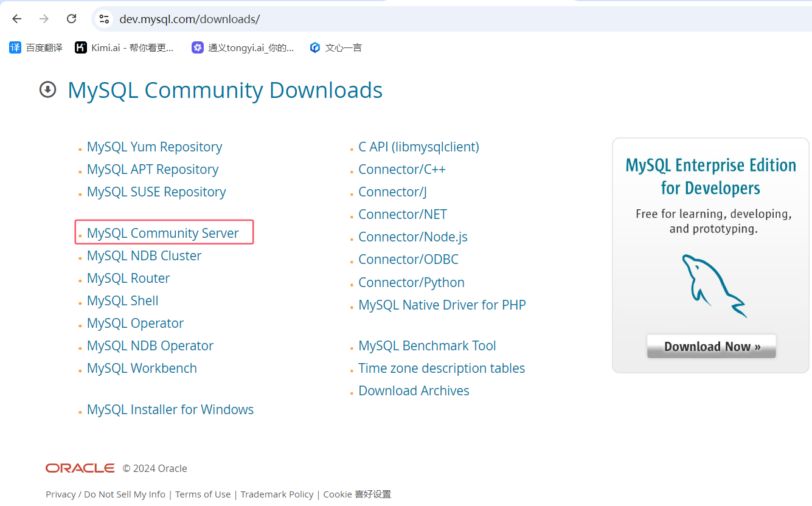The height and width of the screenshot is (506, 812).
Task: Open MySQL Router link
Action: point(128,278)
